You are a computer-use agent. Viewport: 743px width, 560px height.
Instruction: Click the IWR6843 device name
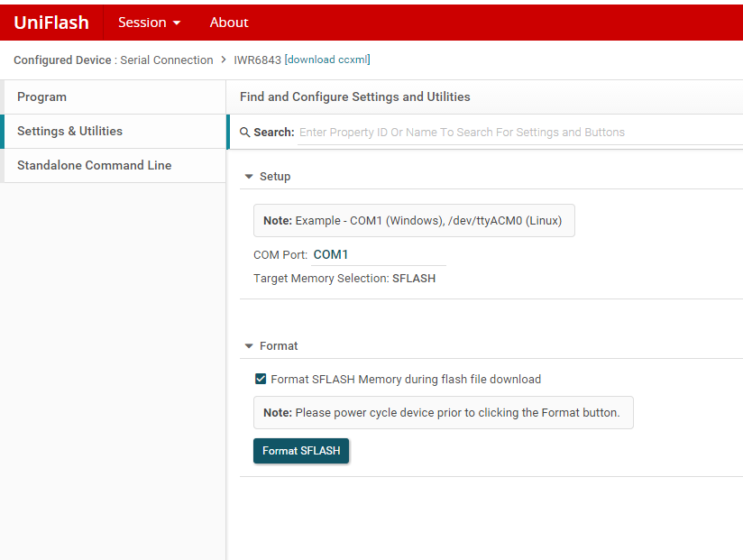click(x=257, y=60)
